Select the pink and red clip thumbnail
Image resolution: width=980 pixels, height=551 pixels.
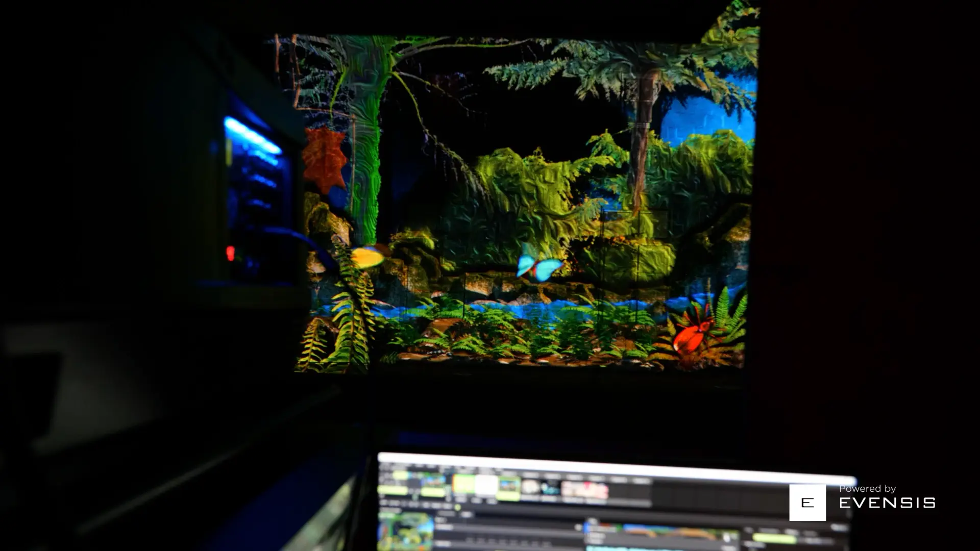pyautogui.click(x=585, y=490)
